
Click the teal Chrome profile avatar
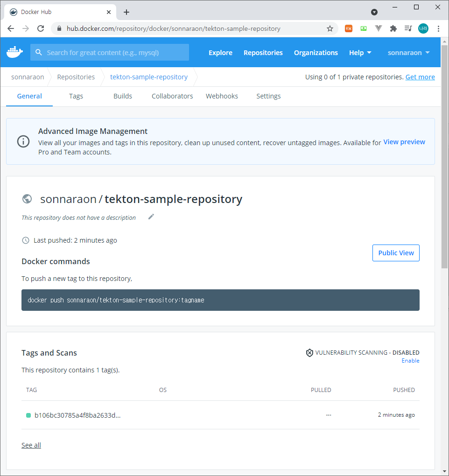point(423,28)
